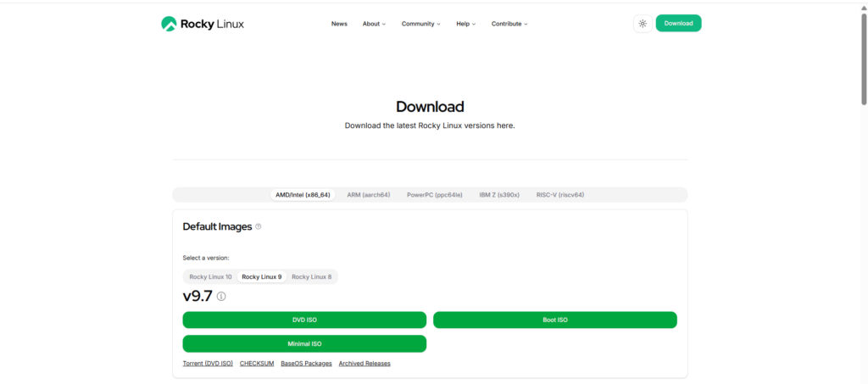Click the green DVD ISO button
Screen dimensions: 868x384
tap(304, 320)
